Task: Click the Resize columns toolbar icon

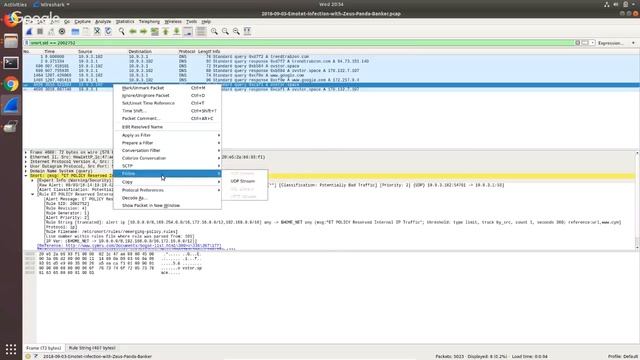Action: (247, 31)
